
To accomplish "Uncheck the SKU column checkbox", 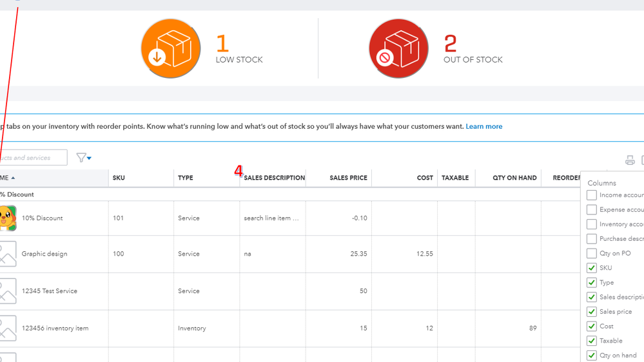I will pyautogui.click(x=591, y=268).
